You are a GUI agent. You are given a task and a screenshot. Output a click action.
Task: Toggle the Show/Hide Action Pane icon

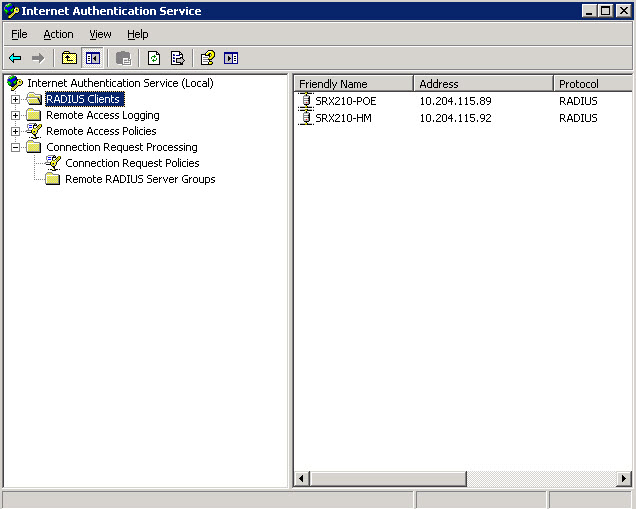231,58
